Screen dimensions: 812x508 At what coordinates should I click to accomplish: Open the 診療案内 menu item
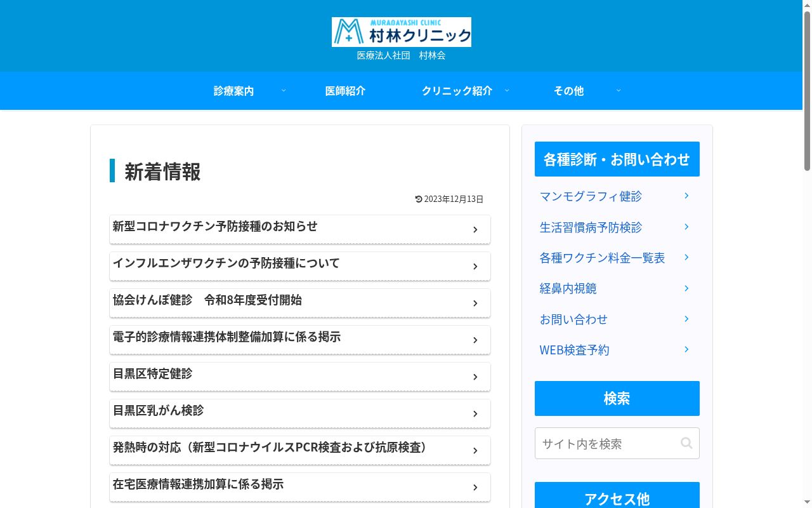(233, 91)
